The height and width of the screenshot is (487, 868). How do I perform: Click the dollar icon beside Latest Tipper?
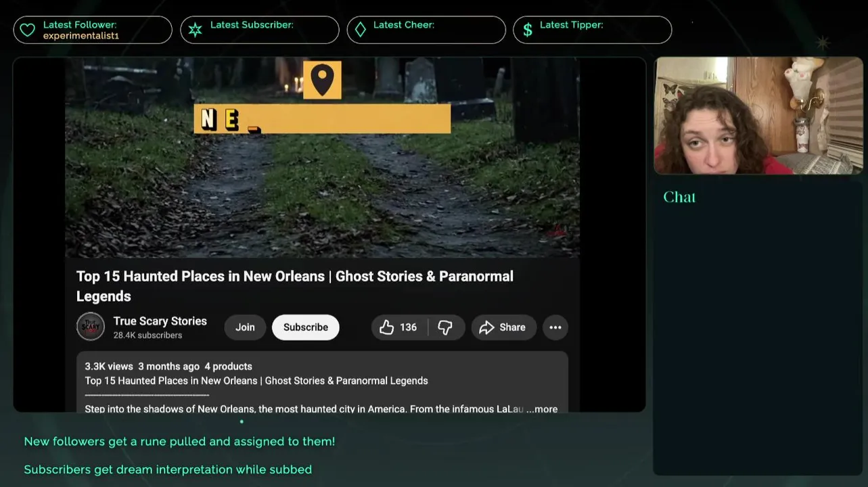coord(528,30)
